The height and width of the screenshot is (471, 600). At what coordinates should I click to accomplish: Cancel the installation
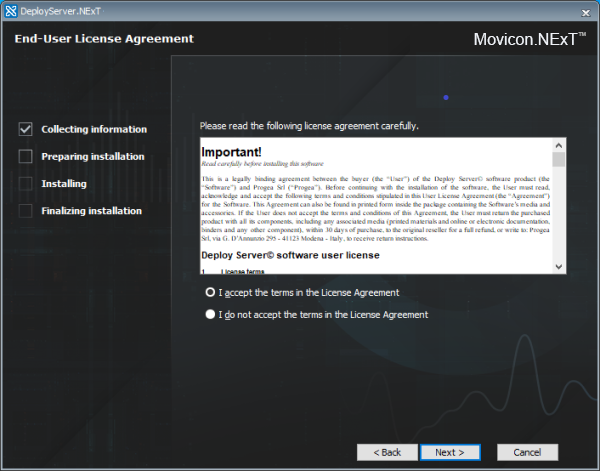(527, 452)
